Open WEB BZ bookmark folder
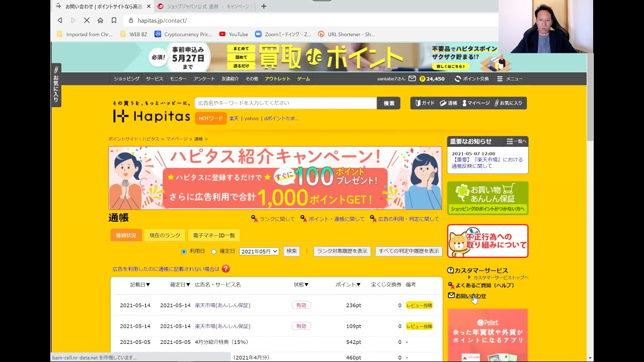This screenshot has width=644, height=362. (x=133, y=34)
